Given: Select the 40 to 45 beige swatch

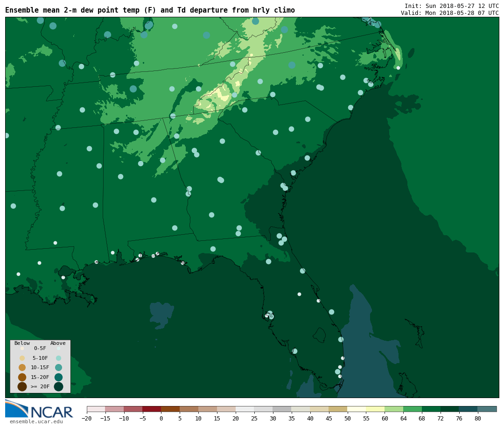Looking at the screenshot, I should pyautogui.click(x=320, y=409).
